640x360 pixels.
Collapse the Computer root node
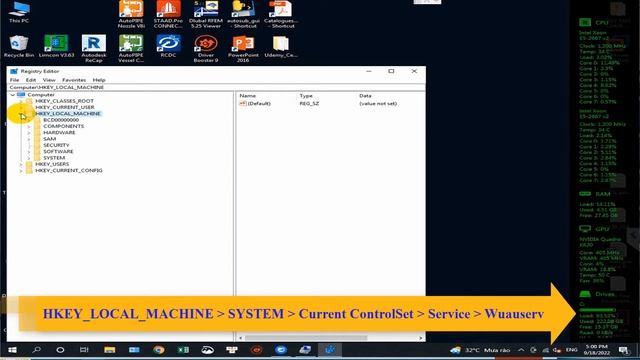pyautogui.click(x=13, y=95)
